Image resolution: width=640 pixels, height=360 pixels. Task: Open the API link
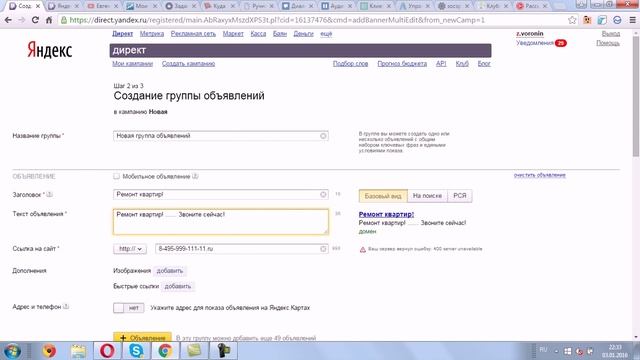point(441,64)
